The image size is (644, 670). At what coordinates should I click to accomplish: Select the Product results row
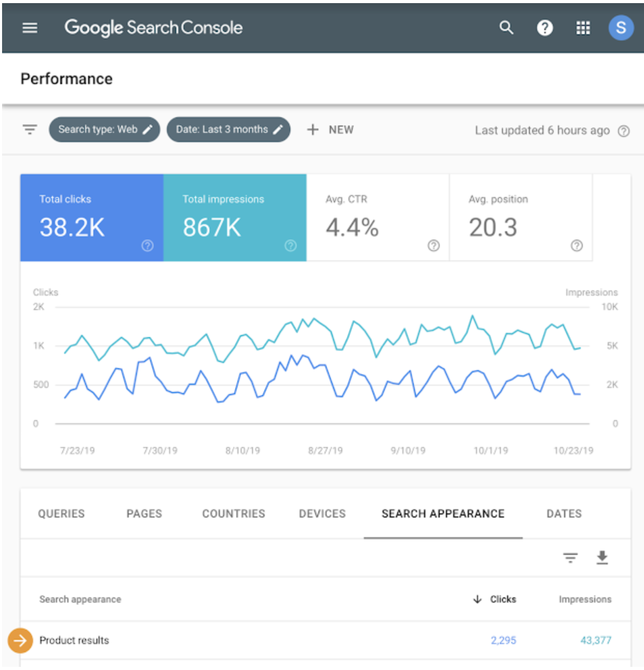pos(326,640)
